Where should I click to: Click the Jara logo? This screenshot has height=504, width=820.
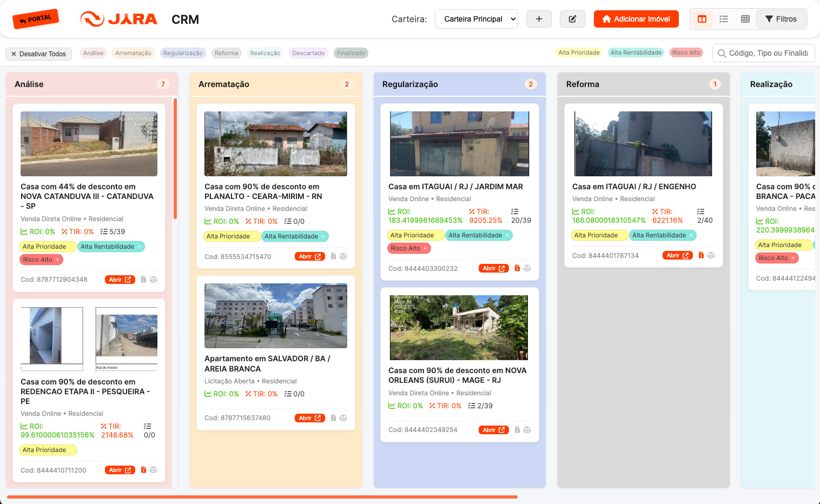pos(119,19)
